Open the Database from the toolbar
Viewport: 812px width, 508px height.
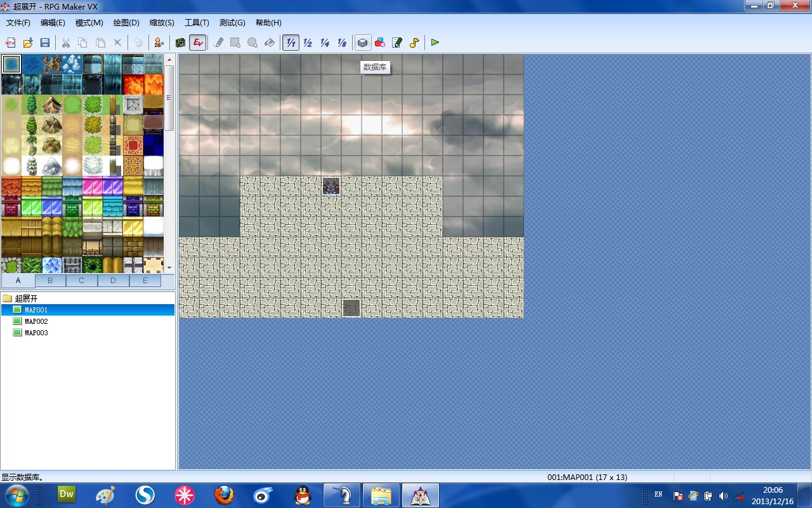[362, 43]
